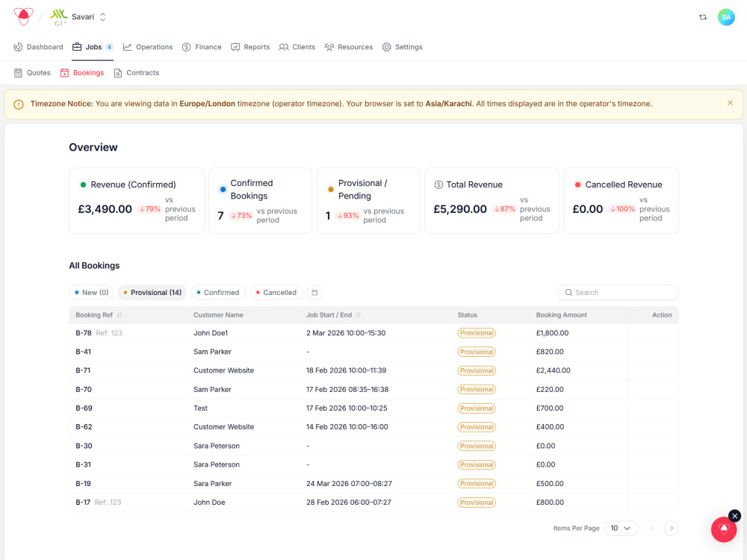Click the Cancelled Revenue card
Image resolution: width=747 pixels, height=560 pixels.
(x=621, y=200)
